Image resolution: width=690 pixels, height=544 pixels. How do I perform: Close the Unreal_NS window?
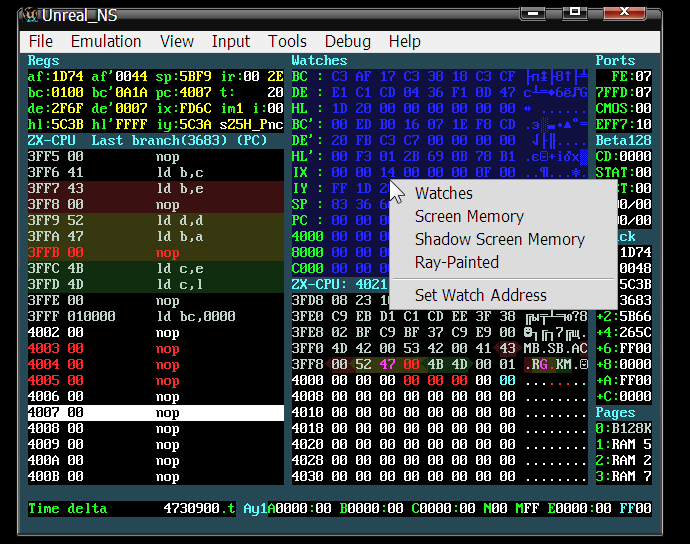624,13
